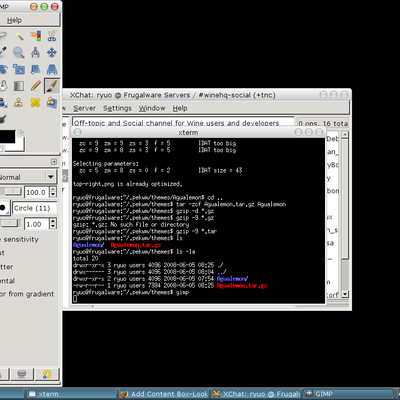Activate the Zoom magnifier tool
The height and width of the screenshot is (400, 400).
[x=19, y=52]
